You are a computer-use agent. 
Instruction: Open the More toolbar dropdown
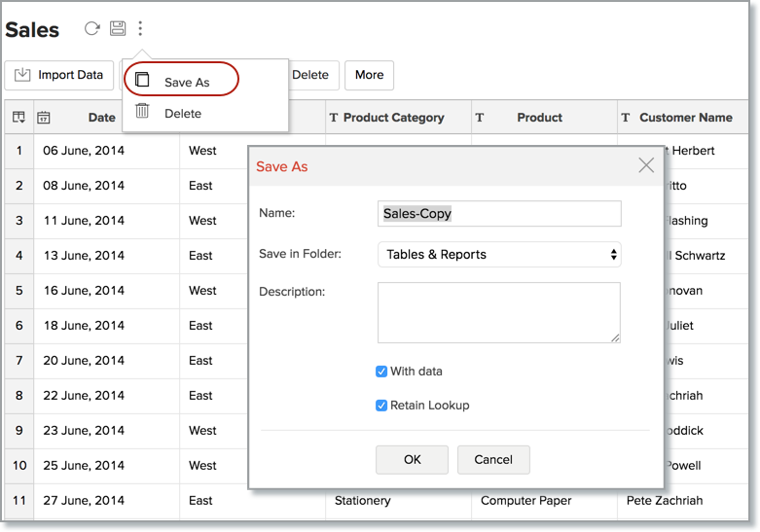[x=369, y=75]
